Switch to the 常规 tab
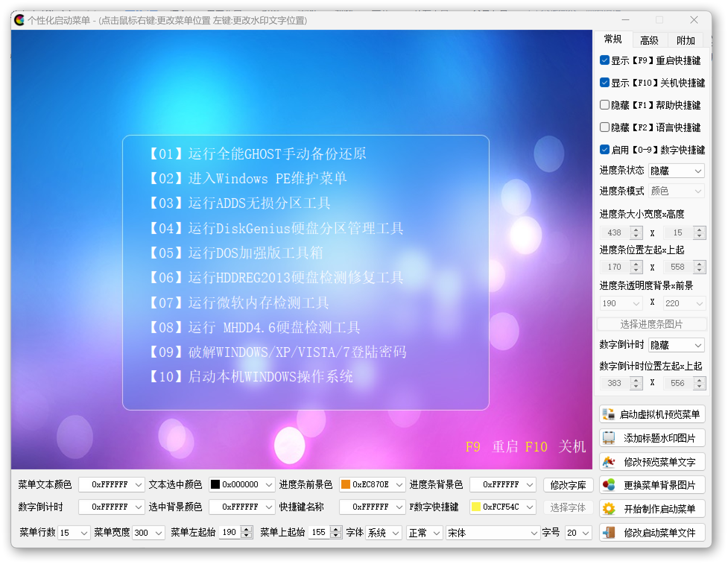The height and width of the screenshot is (564, 728). 613,39
